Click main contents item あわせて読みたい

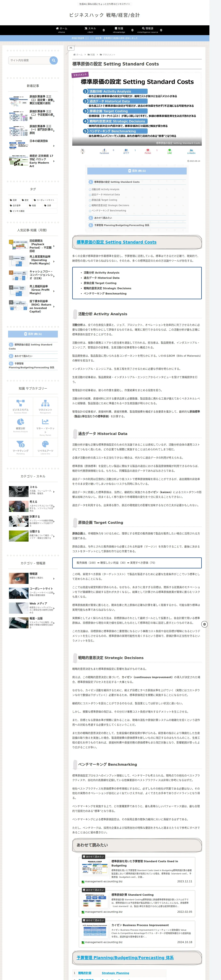(103, 218)
